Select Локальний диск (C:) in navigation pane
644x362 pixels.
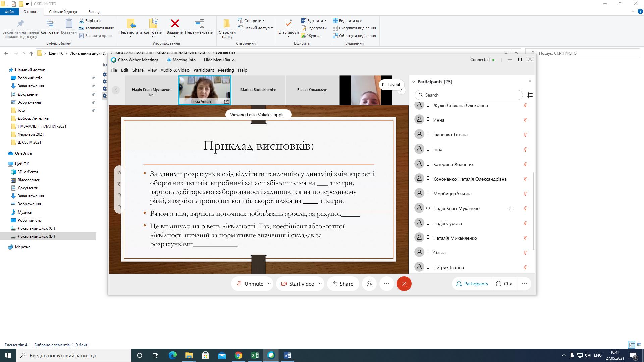click(36, 228)
